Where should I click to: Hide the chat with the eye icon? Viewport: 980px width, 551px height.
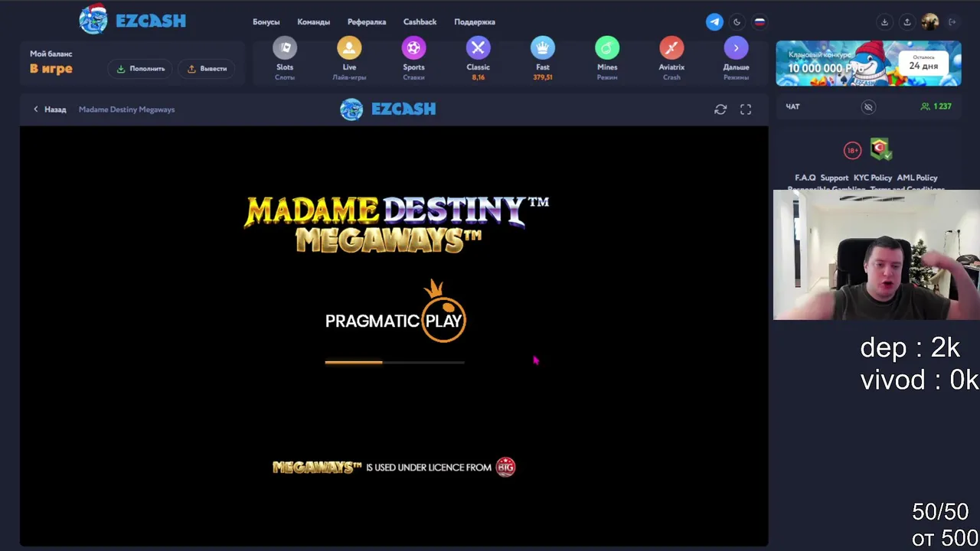868,107
